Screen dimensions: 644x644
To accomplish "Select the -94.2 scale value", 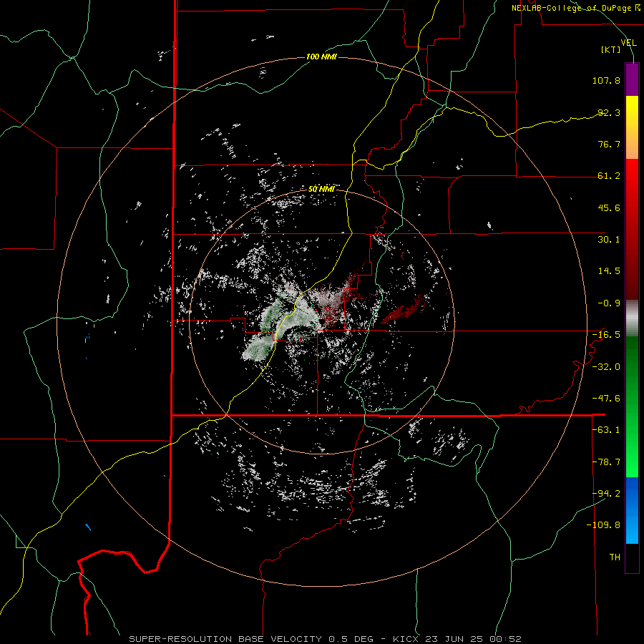I will 606,494.
